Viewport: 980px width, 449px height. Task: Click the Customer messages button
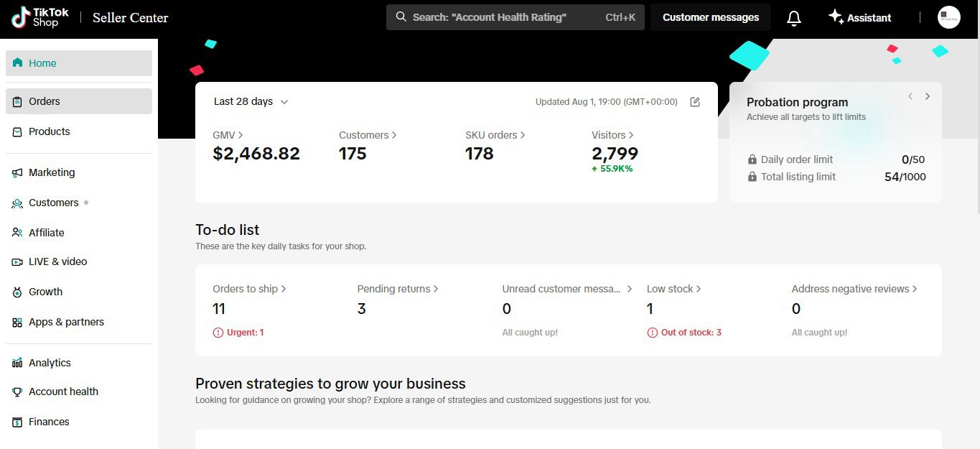click(x=710, y=17)
